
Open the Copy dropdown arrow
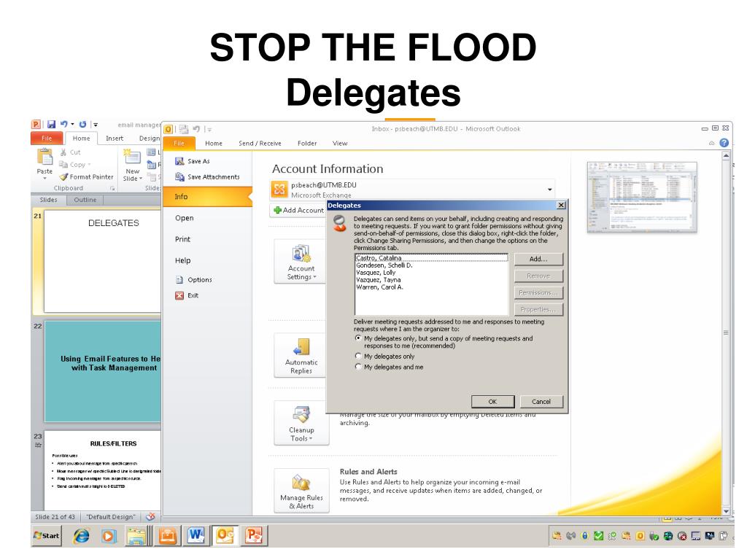[x=89, y=165]
